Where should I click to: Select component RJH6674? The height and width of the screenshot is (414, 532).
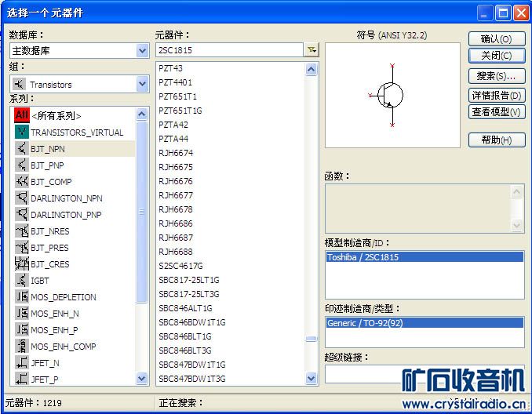176,153
